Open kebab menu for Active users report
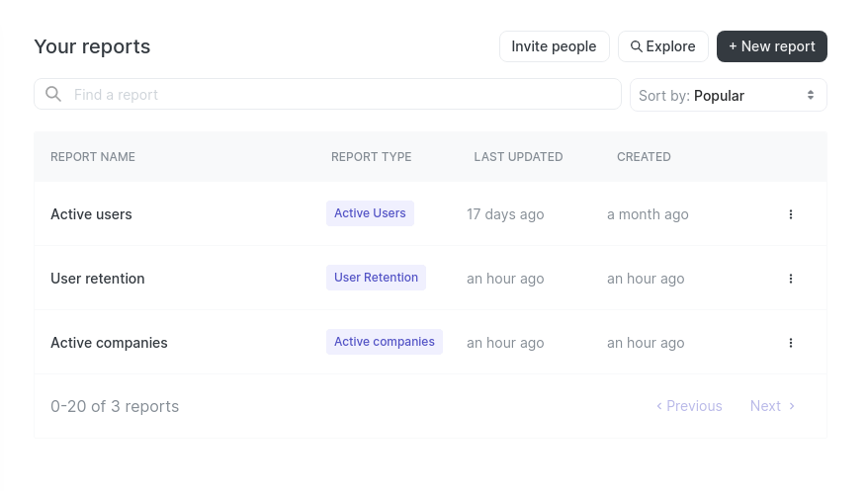 [x=791, y=214]
